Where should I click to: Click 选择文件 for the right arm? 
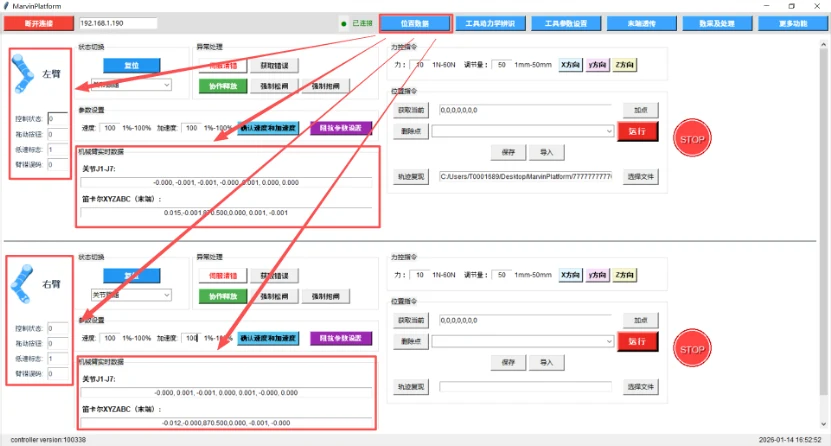coord(641,387)
